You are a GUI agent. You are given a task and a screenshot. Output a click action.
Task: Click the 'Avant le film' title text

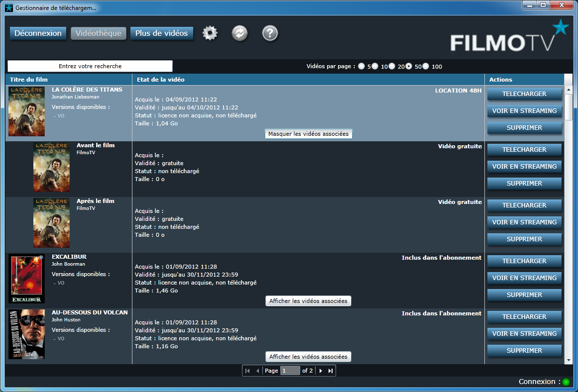(x=96, y=146)
